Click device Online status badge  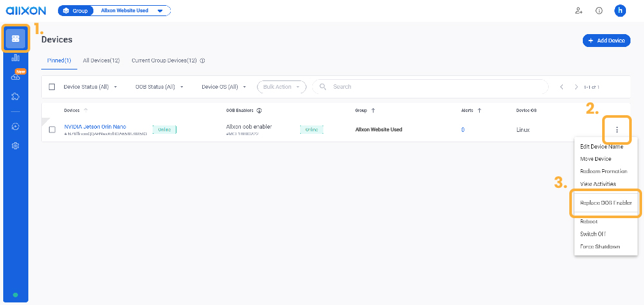click(x=164, y=130)
